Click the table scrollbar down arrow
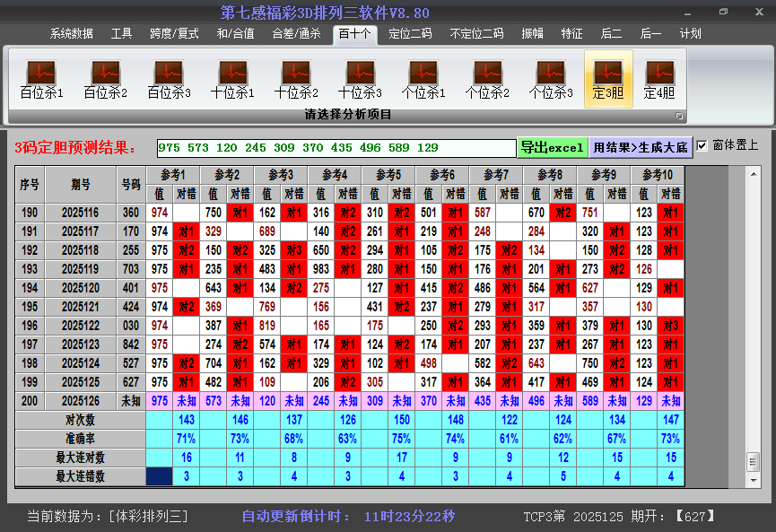The width and height of the screenshot is (776, 532). (x=753, y=480)
